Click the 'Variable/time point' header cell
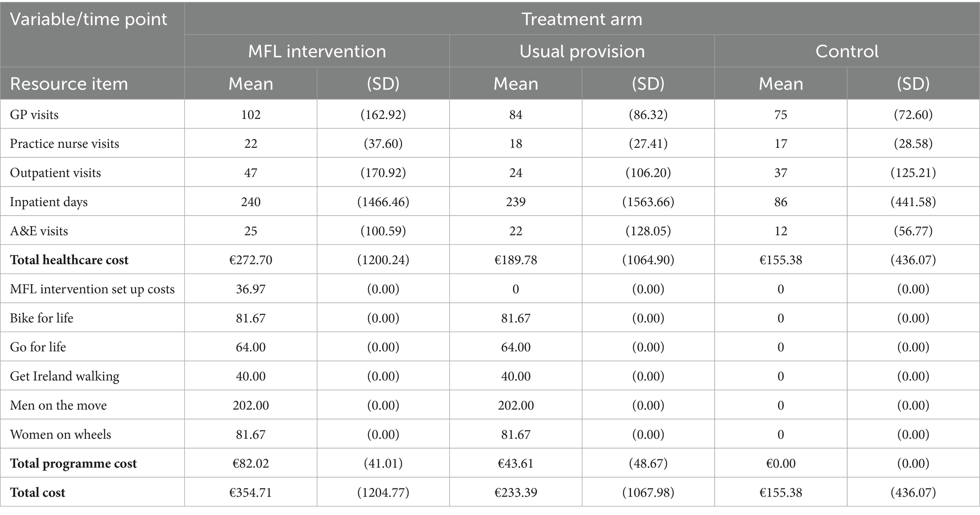The width and height of the screenshot is (980, 515). [89, 19]
